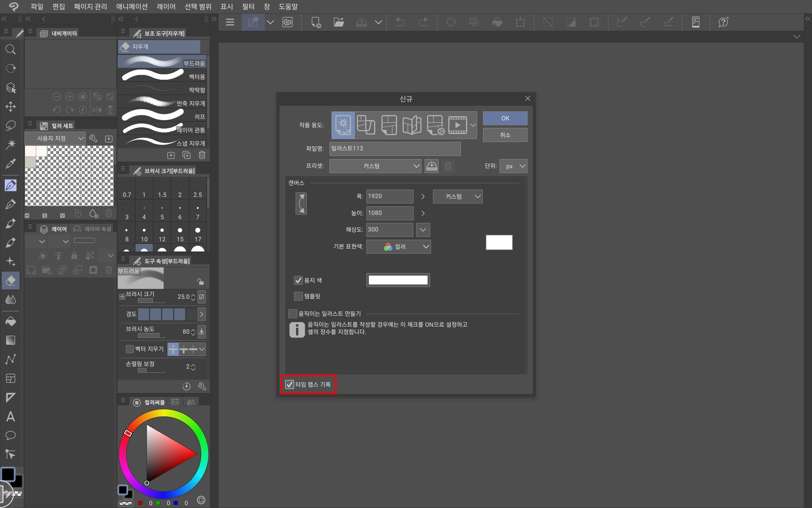Open the canvas size 커스텀 dropdown
The width and height of the screenshot is (812, 508).
(x=458, y=197)
